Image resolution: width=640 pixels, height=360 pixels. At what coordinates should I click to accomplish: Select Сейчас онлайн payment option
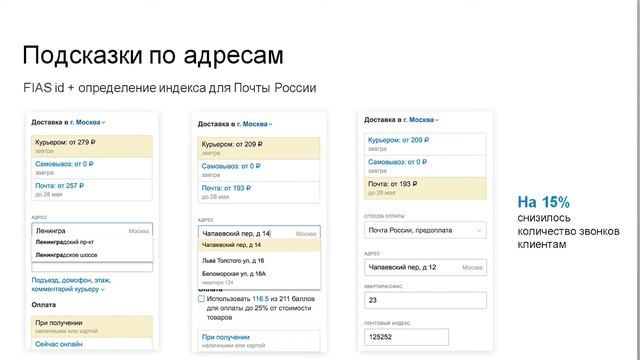pos(92,344)
